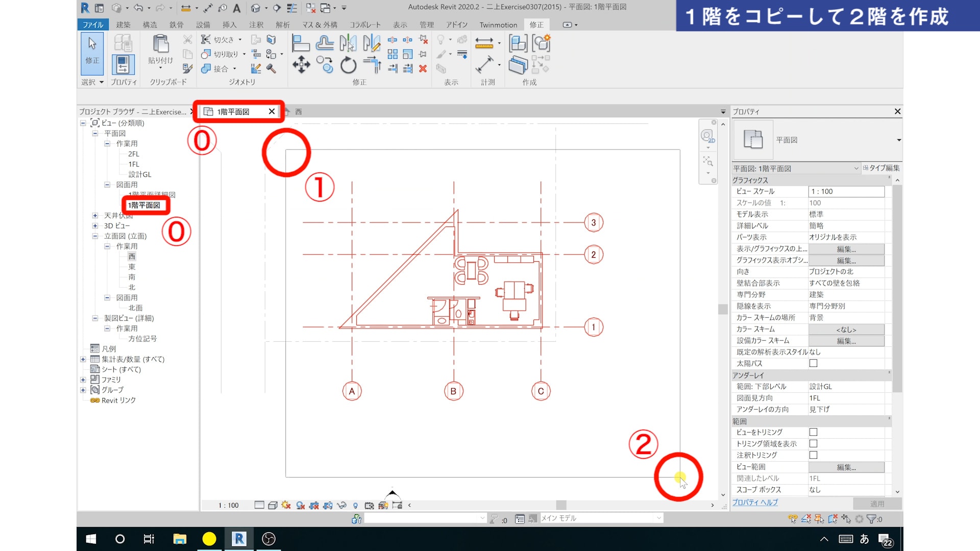Viewport: 980px width, 551px height.
Task: Click the properties panel vertical scrollbar
Action: click(x=897, y=288)
